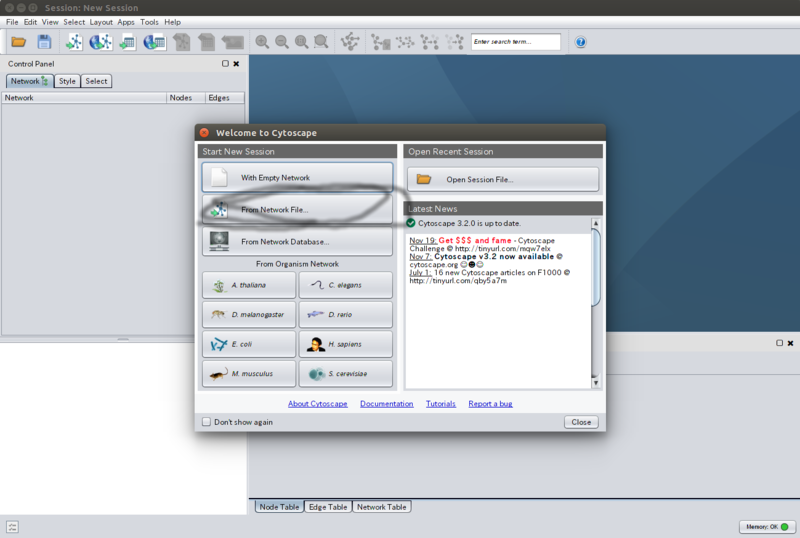
Task: Switch to the Edge Table tab
Action: pyautogui.click(x=328, y=507)
